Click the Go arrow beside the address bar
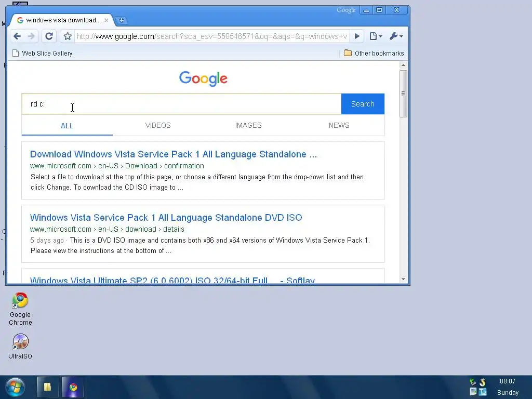532x399 pixels. click(357, 36)
